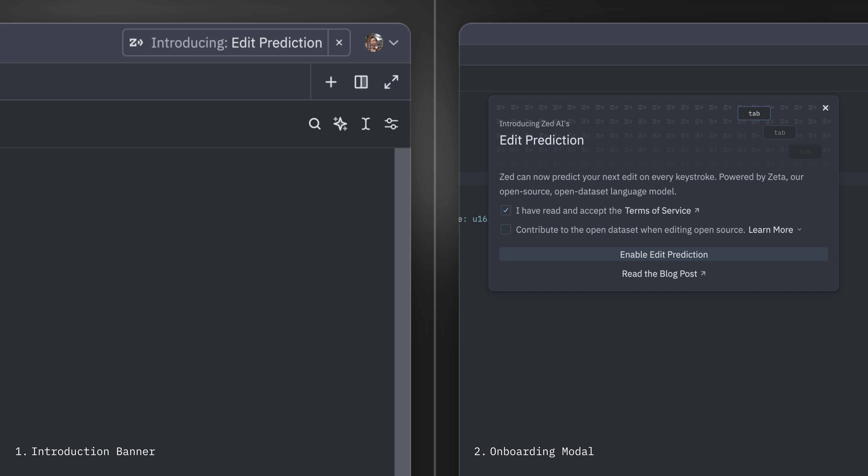Click the Enable Edit Prediction button
868x476 pixels.
coord(663,254)
